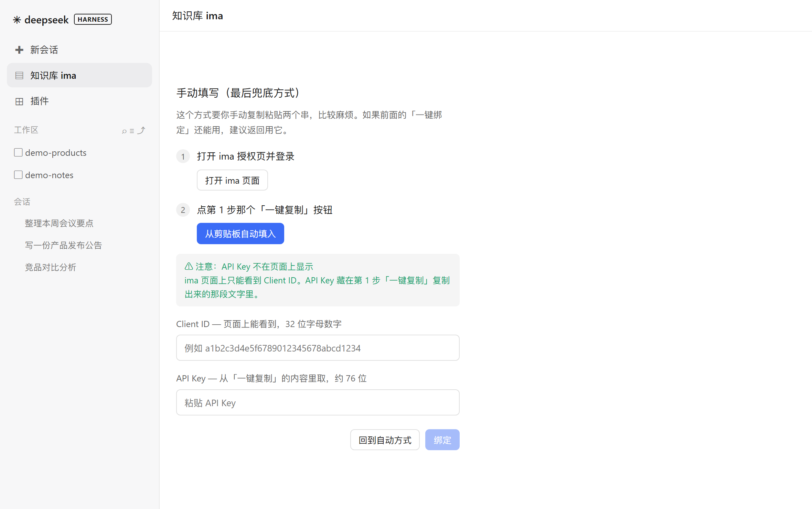Open the 竞品对比分析 conversation
Viewport: 812px width, 509px height.
click(51, 267)
